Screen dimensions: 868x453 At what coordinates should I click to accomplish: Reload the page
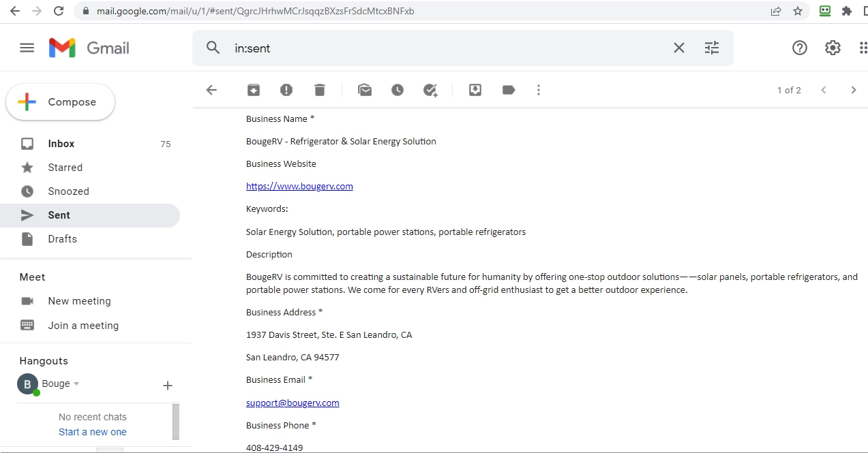(59, 11)
